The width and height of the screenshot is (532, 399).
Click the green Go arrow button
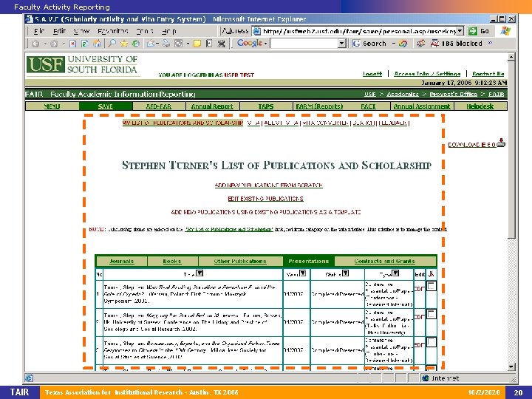pyautogui.click(x=473, y=31)
